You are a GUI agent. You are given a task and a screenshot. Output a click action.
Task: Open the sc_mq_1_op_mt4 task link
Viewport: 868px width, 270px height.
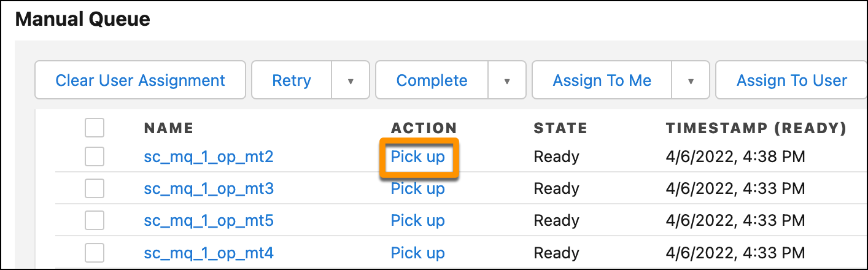209,252
